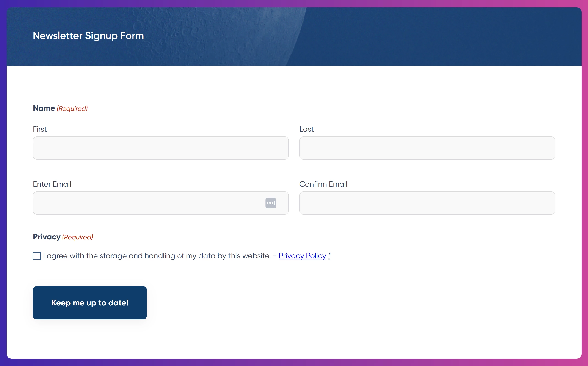The height and width of the screenshot is (366, 588).
Task: Click the bold 'Name' section heading
Action: pyautogui.click(x=44, y=108)
